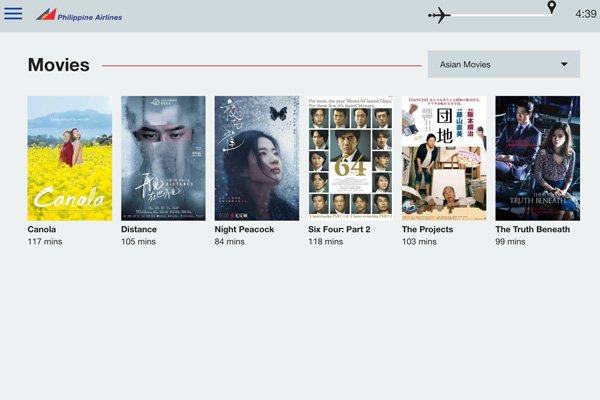The width and height of the screenshot is (600, 400).
Task: Click the 105 mins duration text
Action: pyautogui.click(x=139, y=242)
